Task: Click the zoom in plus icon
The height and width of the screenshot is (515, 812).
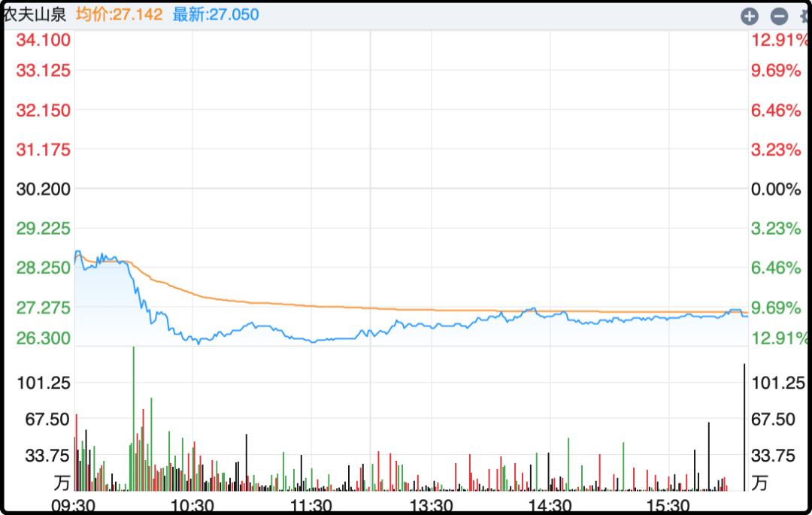Action: 749,16
